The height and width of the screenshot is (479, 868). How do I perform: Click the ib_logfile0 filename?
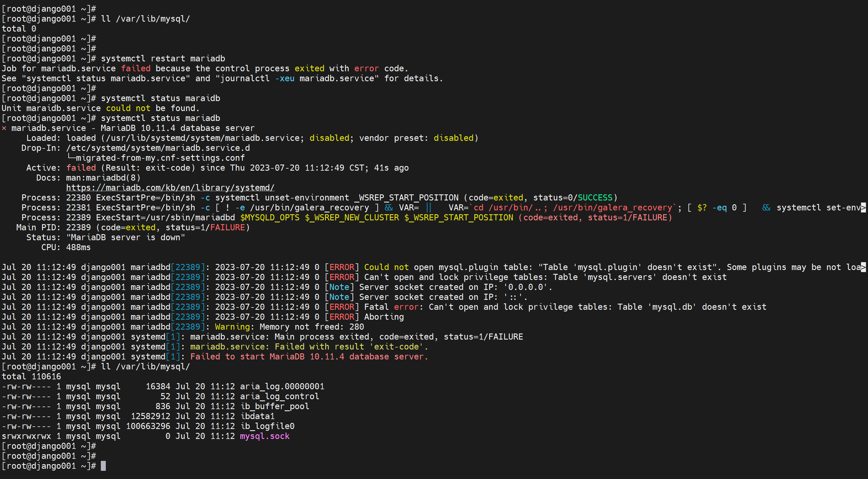(267, 426)
